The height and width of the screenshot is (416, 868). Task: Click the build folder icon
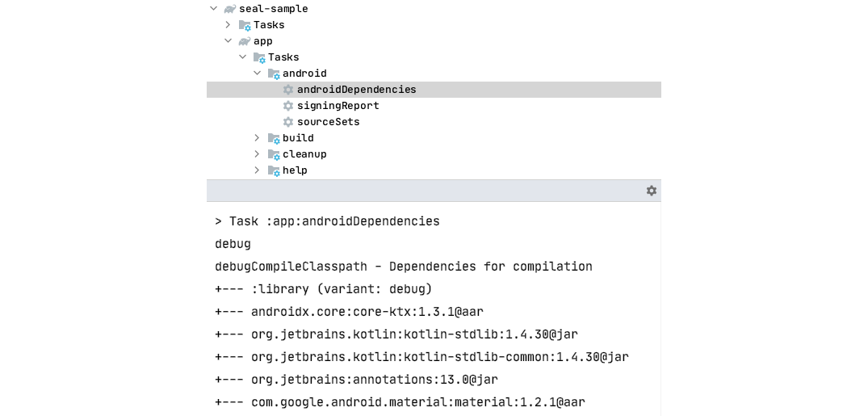274,138
